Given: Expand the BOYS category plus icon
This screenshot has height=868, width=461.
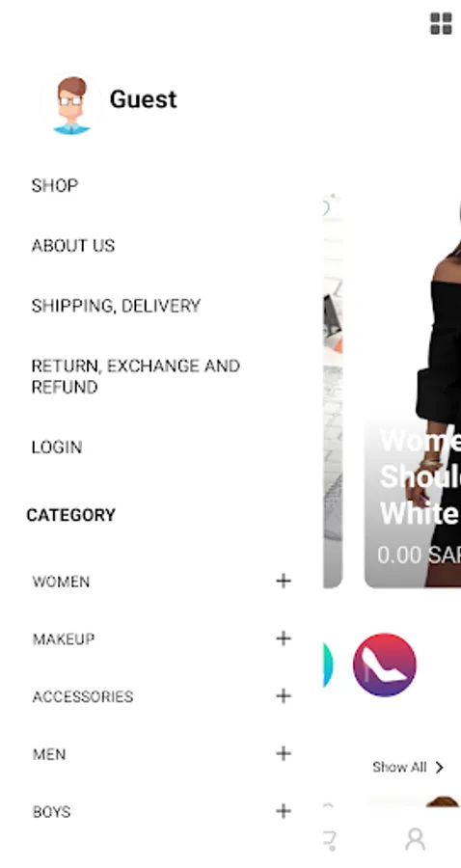Looking at the screenshot, I should coord(284,811).
